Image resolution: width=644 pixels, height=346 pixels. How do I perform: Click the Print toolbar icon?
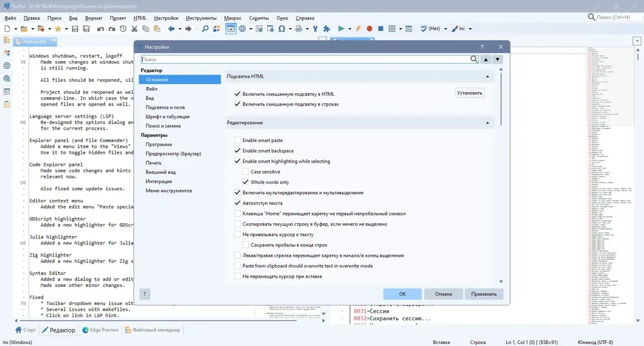299,29
